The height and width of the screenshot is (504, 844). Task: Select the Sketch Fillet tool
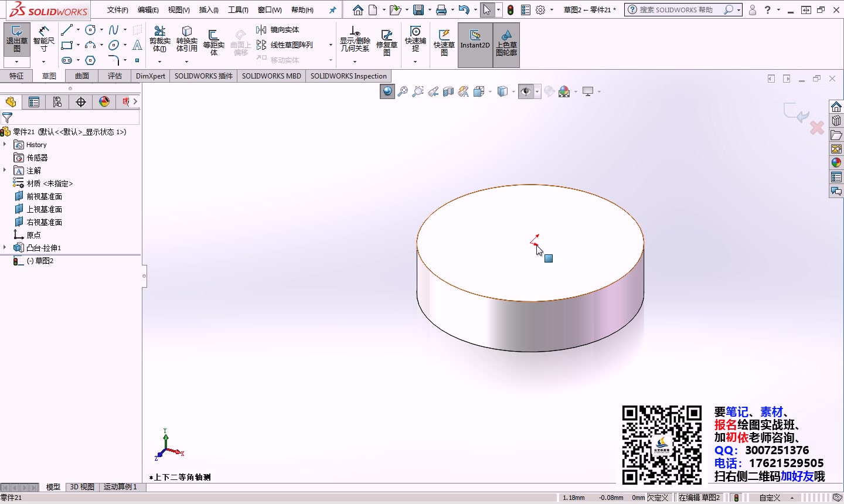click(114, 60)
